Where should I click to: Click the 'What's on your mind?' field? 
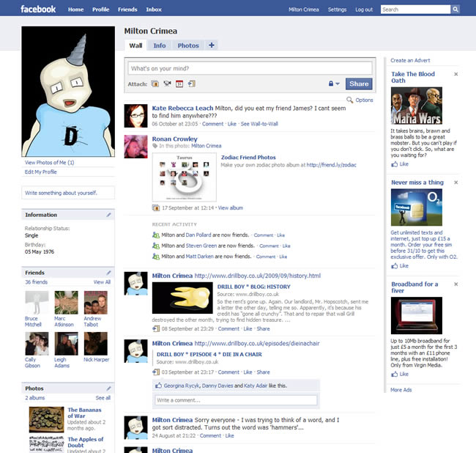point(250,68)
